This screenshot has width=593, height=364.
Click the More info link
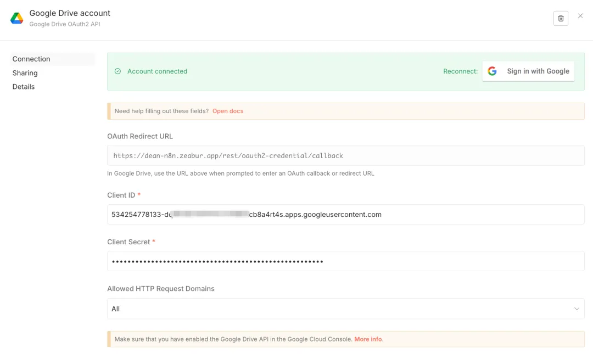click(x=368, y=339)
